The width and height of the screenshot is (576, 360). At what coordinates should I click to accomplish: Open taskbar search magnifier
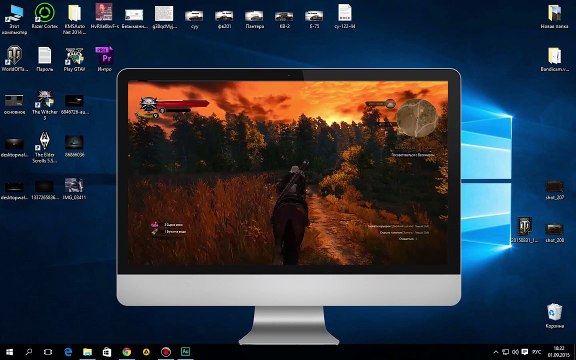tap(29, 352)
